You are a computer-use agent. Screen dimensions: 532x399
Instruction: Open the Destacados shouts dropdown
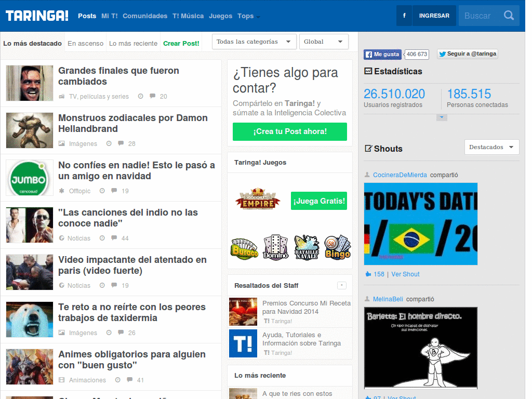[491, 147]
